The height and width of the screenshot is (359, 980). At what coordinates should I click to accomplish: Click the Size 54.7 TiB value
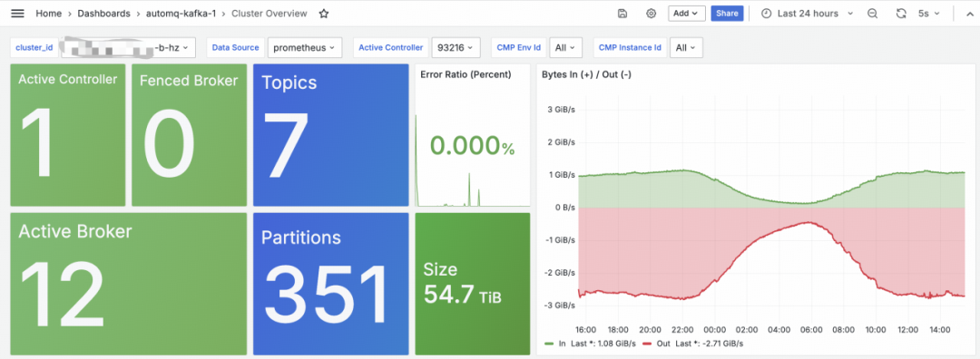pyautogui.click(x=463, y=294)
